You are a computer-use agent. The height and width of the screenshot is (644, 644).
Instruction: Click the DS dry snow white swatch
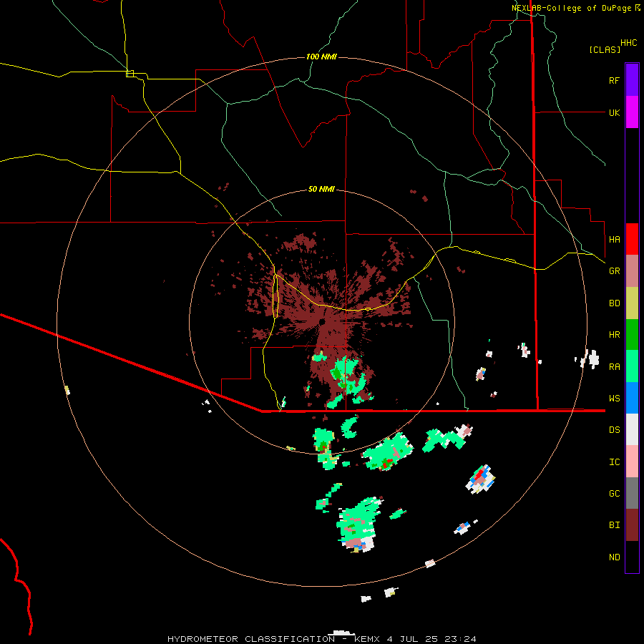click(x=632, y=429)
